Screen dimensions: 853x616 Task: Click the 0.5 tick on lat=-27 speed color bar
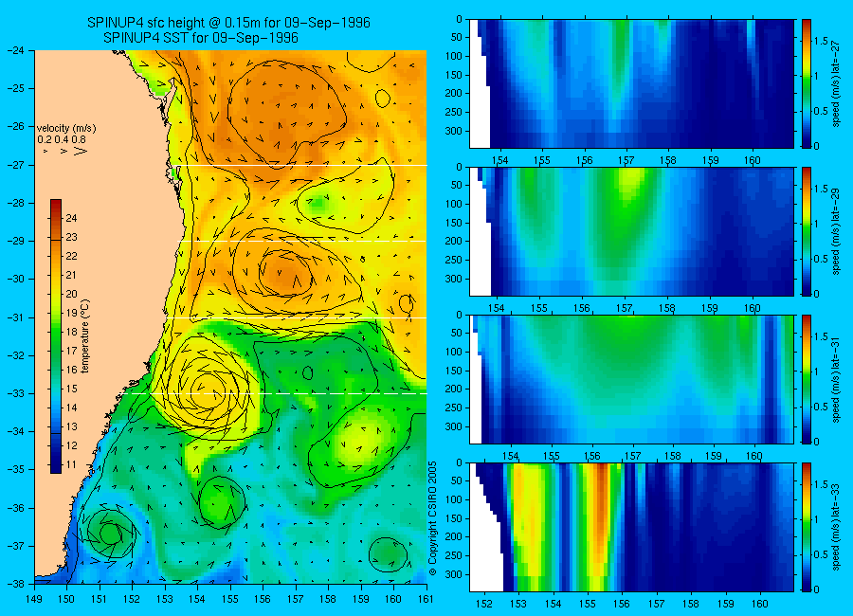click(821, 112)
